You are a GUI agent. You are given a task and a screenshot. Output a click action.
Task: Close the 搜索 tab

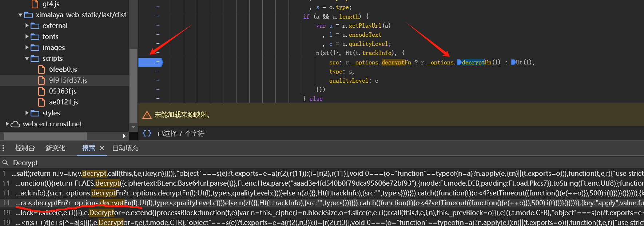102,148
